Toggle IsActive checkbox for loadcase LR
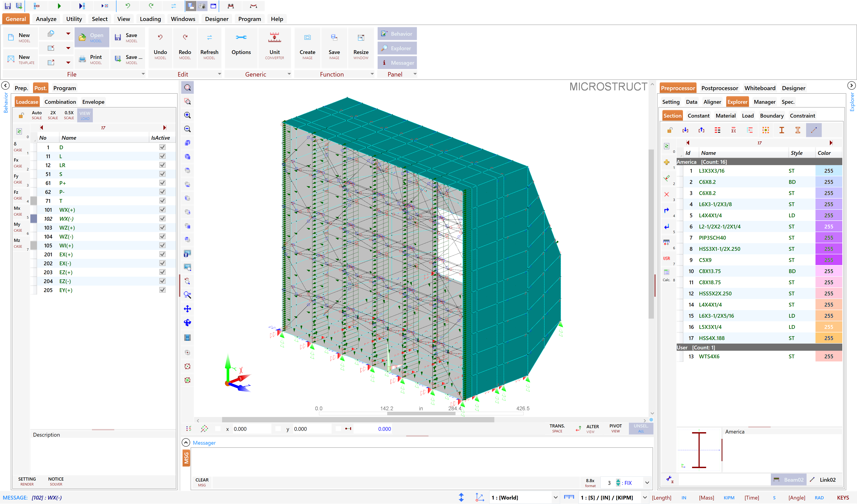The height and width of the screenshot is (504, 857). click(162, 165)
